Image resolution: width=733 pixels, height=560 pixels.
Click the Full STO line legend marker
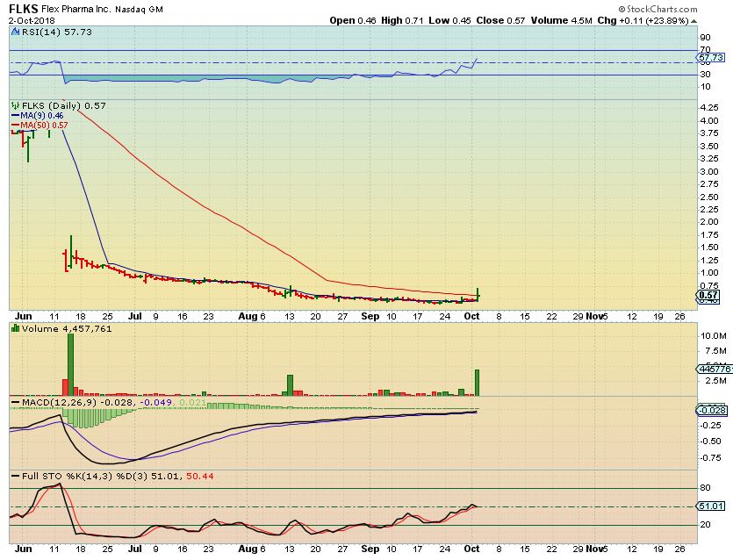[x=14, y=476]
